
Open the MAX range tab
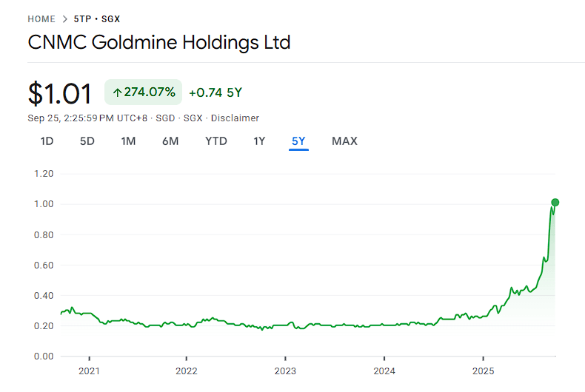345,141
